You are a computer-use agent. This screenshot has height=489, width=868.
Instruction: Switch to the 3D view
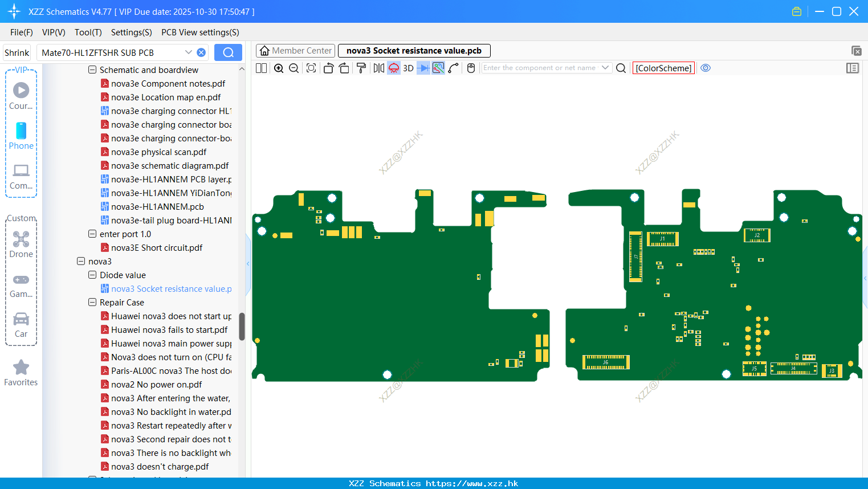point(408,68)
